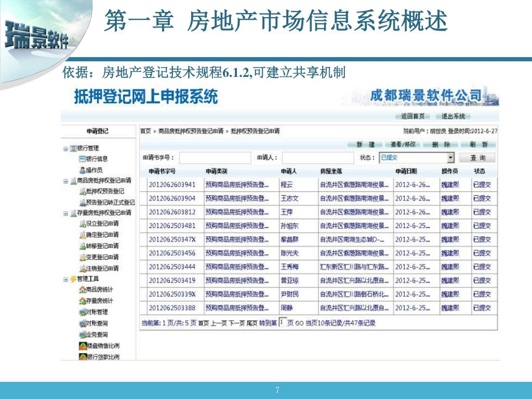Click the 确定登记申请 icon

tap(82, 235)
